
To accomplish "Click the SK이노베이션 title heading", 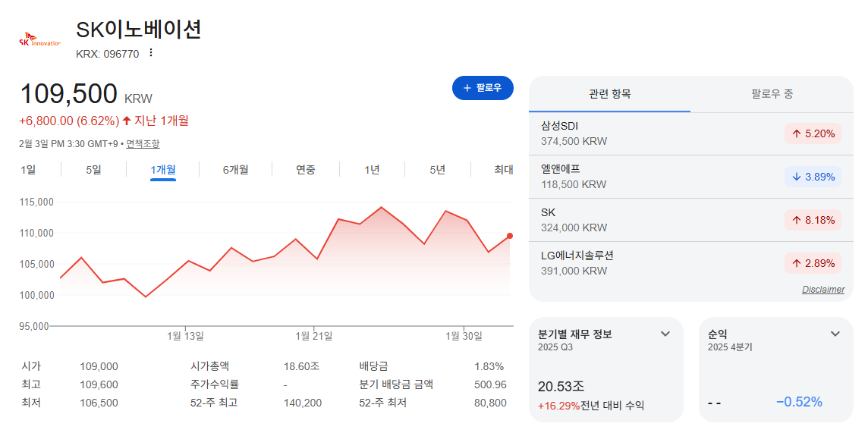I will click(138, 30).
